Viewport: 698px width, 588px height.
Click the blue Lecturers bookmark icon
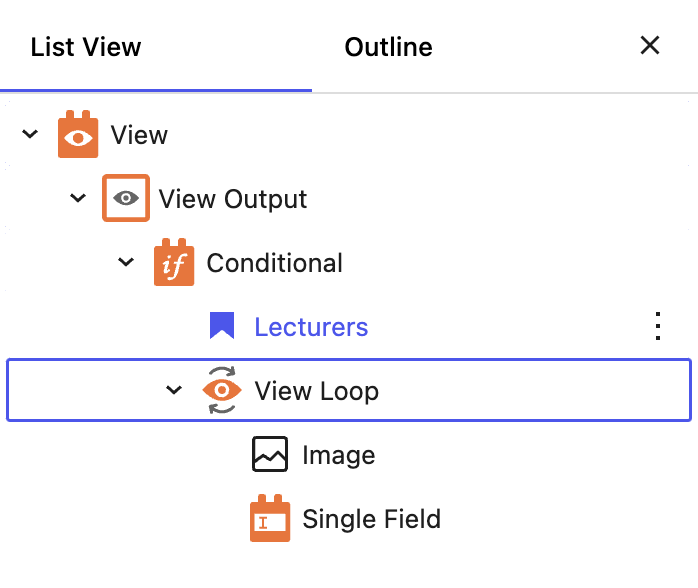(x=222, y=326)
